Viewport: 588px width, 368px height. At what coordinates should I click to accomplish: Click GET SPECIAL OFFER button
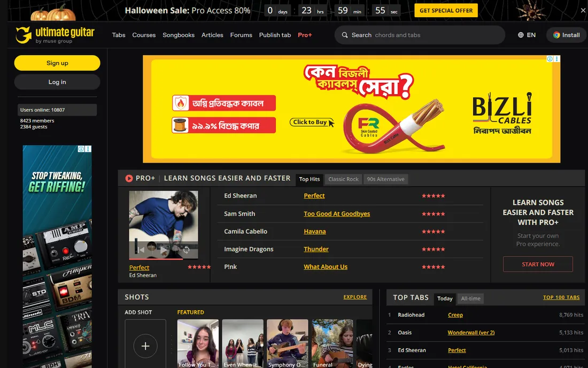click(x=446, y=11)
